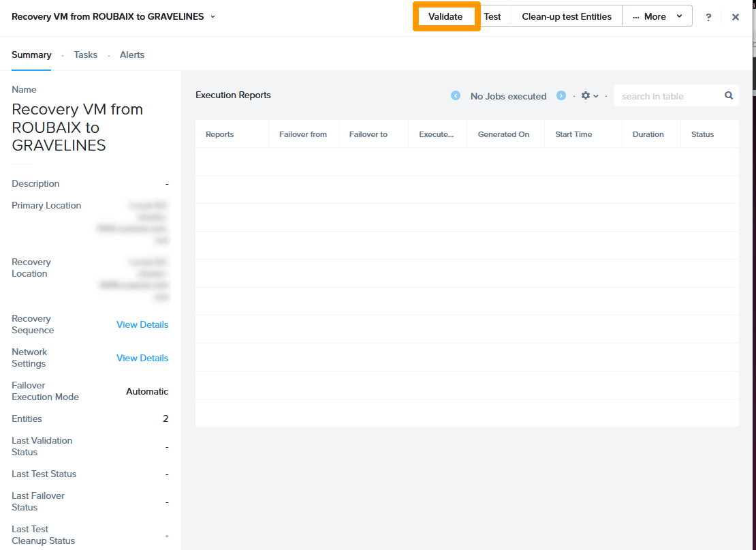Focus the search in table field
The image size is (756, 550).
667,96
